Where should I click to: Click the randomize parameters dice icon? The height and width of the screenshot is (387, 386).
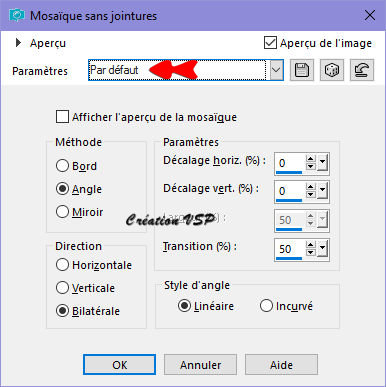[x=332, y=70]
